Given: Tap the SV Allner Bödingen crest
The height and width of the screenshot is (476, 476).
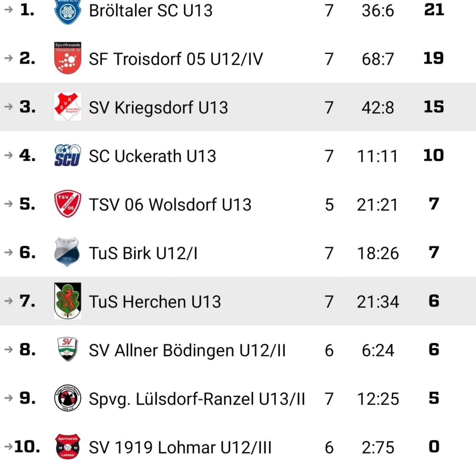Looking at the screenshot, I should (67, 349).
